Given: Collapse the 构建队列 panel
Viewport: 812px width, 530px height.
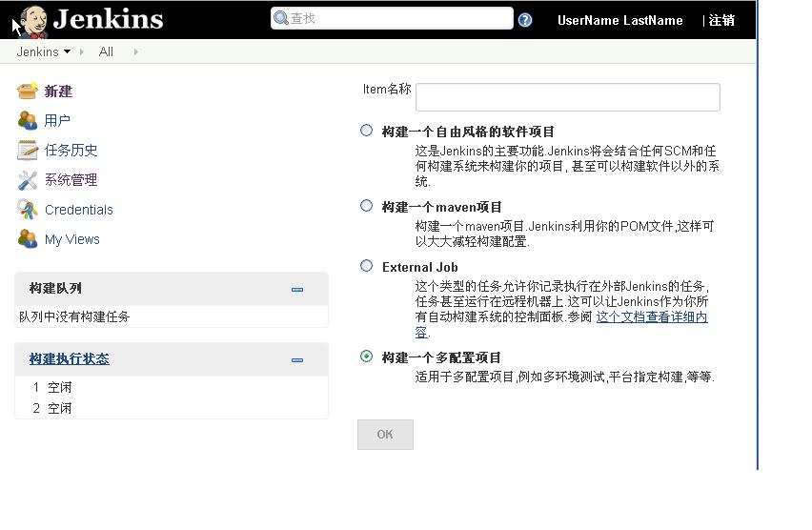Looking at the screenshot, I should (x=297, y=289).
